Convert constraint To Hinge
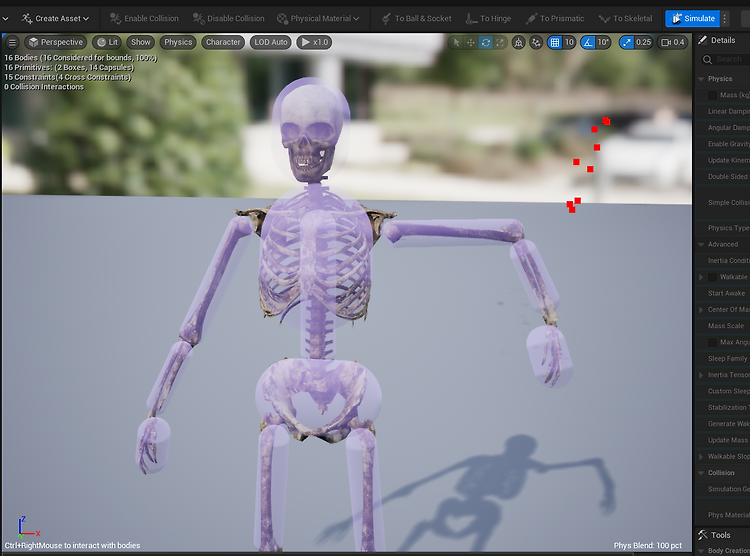This screenshot has width=750, height=556. [x=488, y=19]
